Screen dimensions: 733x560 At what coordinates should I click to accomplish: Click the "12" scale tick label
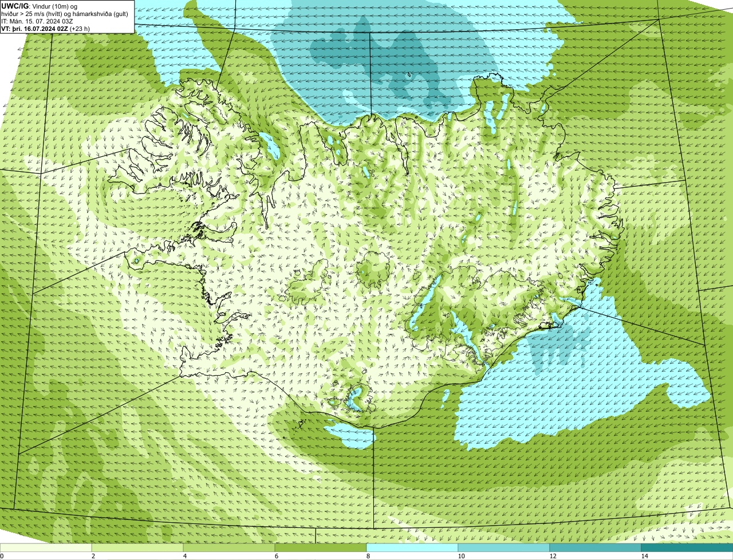tap(553, 556)
